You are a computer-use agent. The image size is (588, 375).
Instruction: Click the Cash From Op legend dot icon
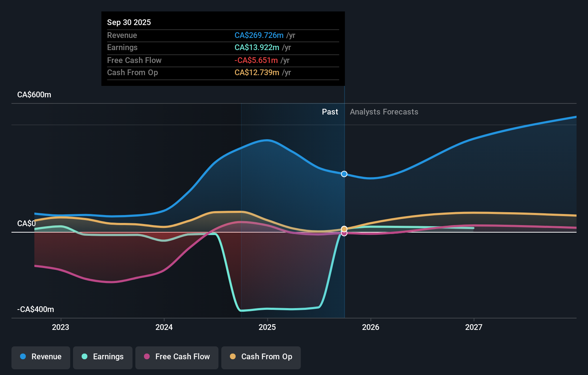(x=233, y=357)
